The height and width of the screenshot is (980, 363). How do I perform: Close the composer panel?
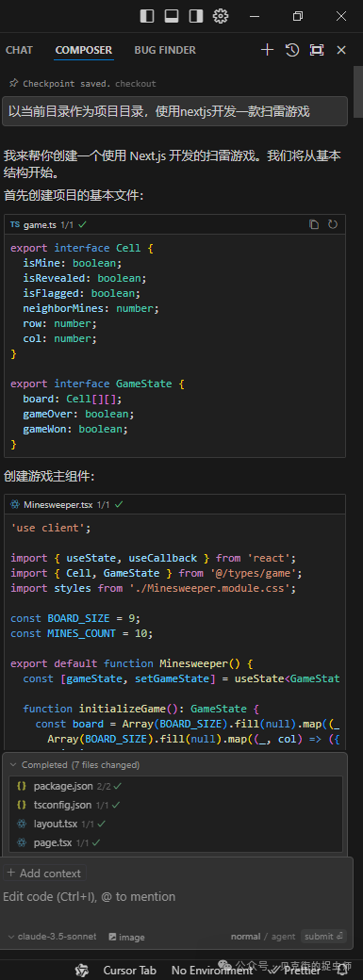341,50
